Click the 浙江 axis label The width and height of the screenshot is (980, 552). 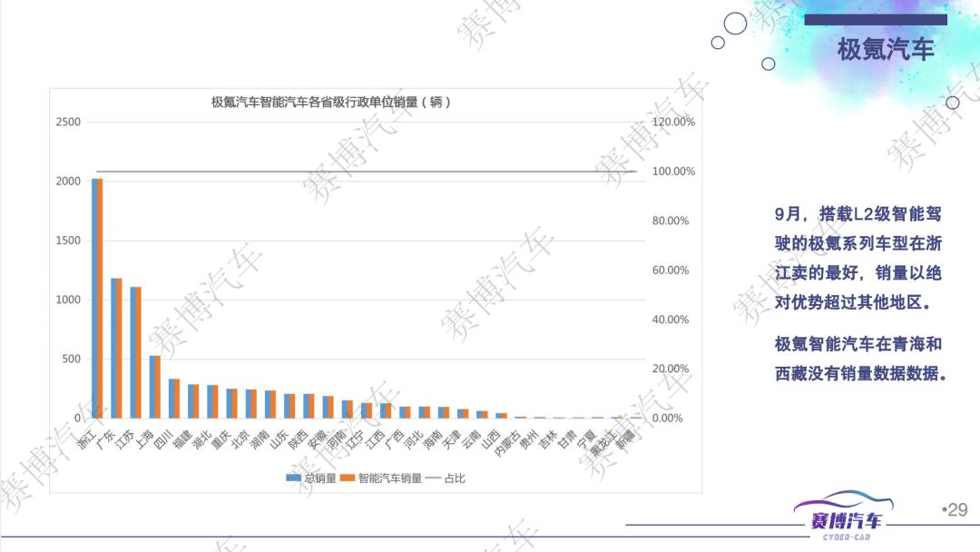pos(87,439)
